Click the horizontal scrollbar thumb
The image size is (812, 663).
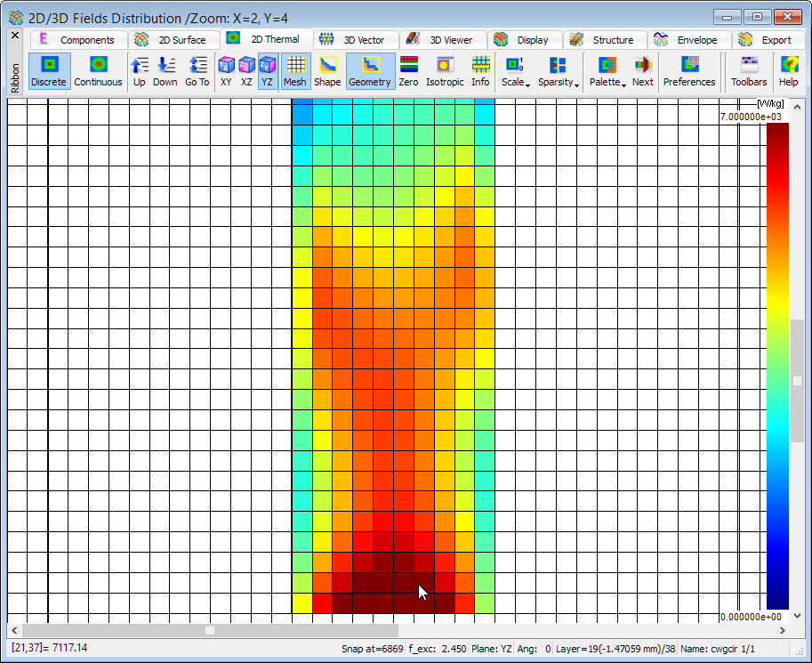(210, 630)
